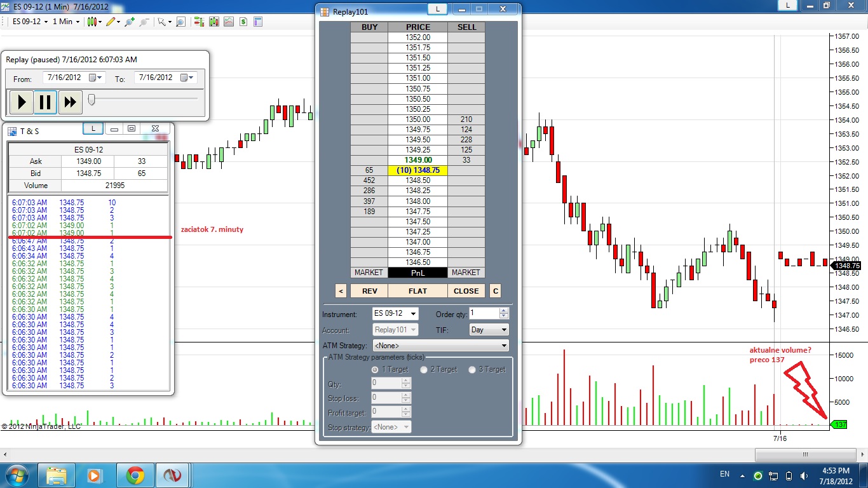Screen dimensions: 868x488
Task: Click the zoom frame magnifier icon
Action: [x=180, y=22]
